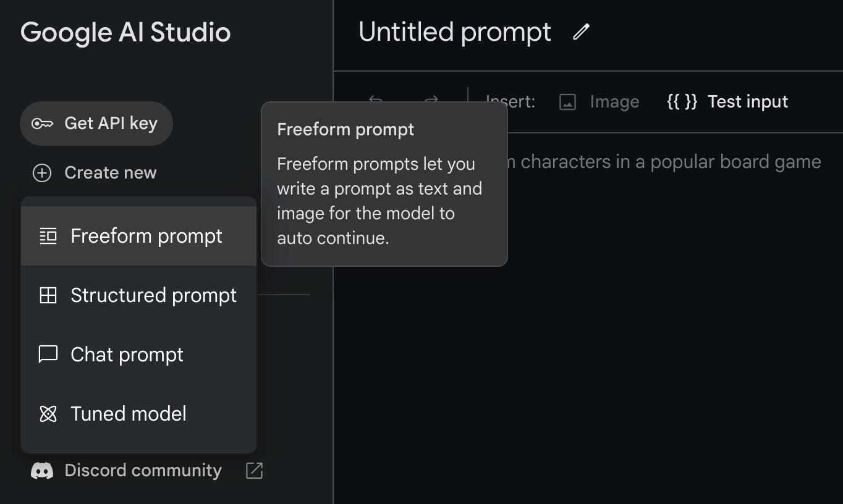Click the curly braces Test input icon
Screen dimensions: 843x504
point(682,102)
